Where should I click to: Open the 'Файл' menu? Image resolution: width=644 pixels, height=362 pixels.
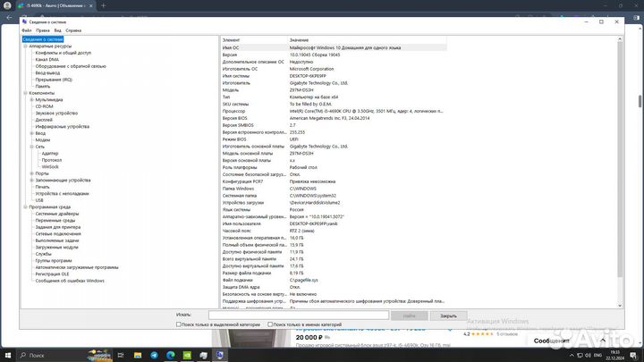[x=26, y=30]
